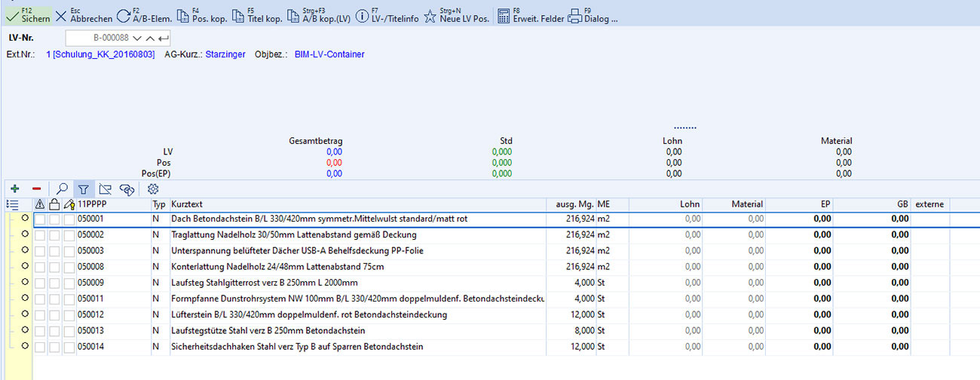
Task: Open search with the magnifier icon
Action: tap(63, 189)
